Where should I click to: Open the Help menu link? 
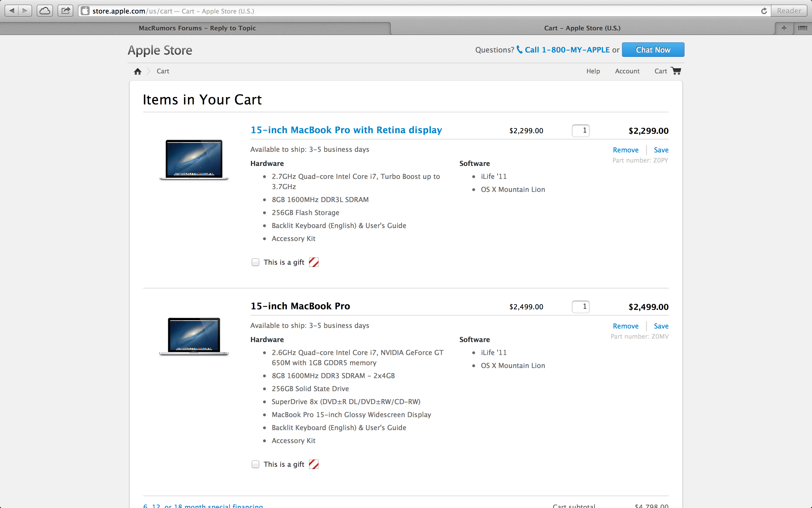[593, 71]
